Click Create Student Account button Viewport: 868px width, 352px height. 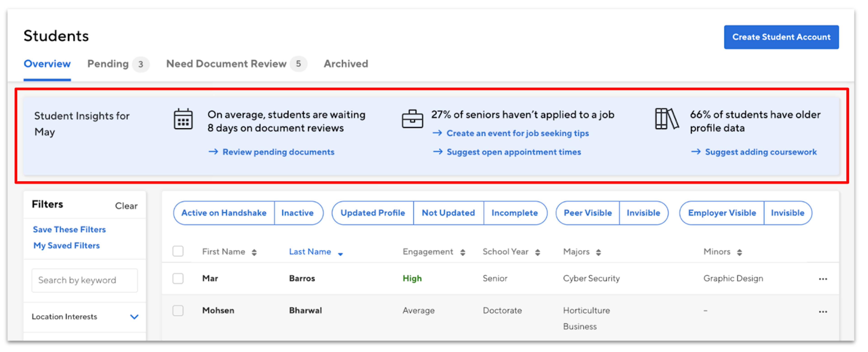781,37
